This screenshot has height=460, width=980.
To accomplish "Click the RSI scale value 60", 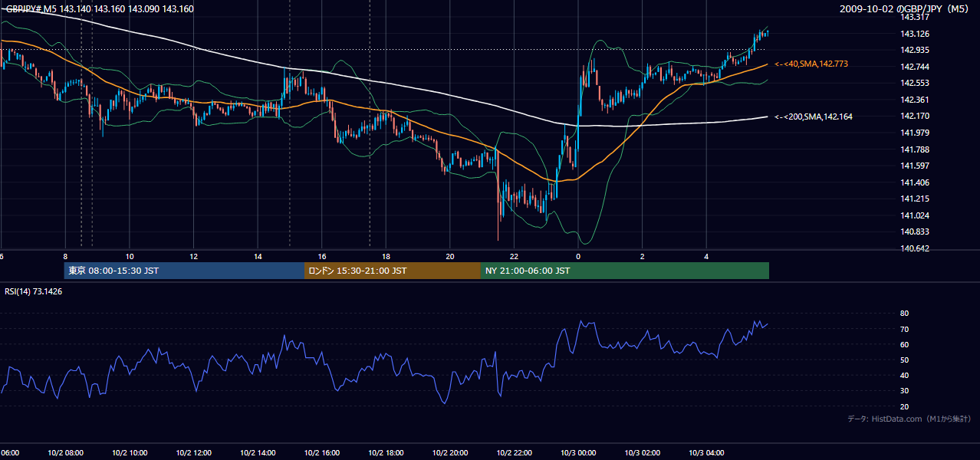I will click(904, 344).
